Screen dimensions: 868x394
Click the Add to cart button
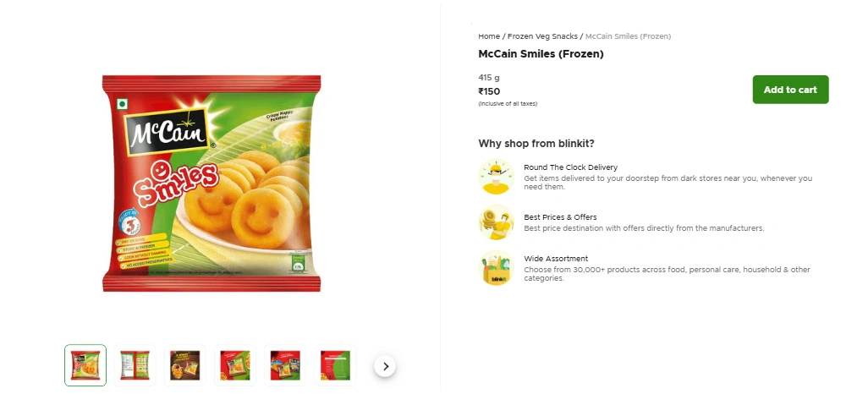pyautogui.click(x=790, y=90)
